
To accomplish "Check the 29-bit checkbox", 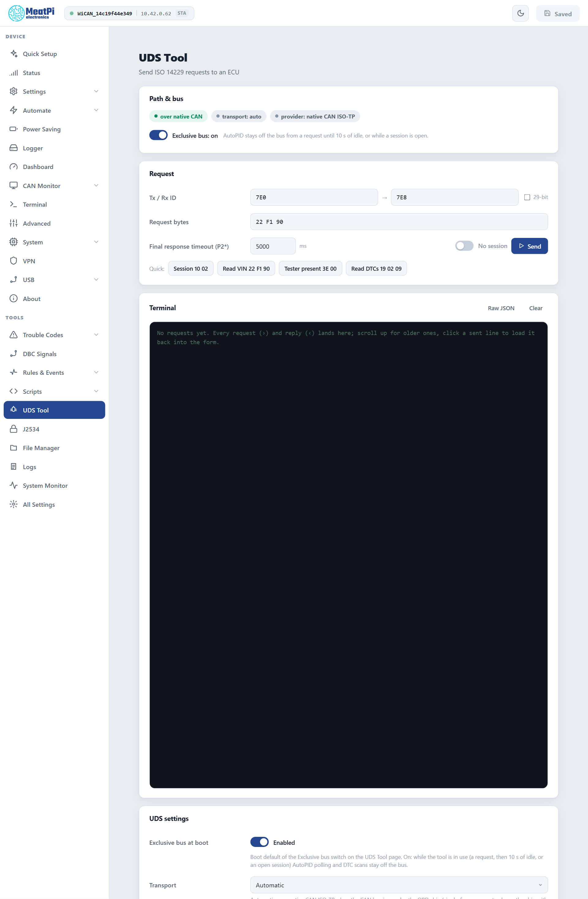I will [527, 197].
